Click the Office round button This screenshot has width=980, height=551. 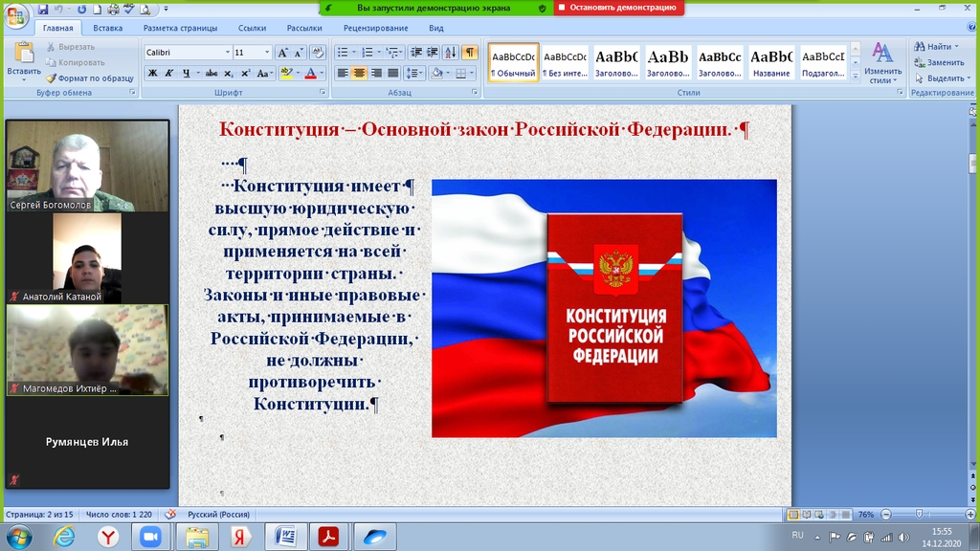click(x=16, y=15)
